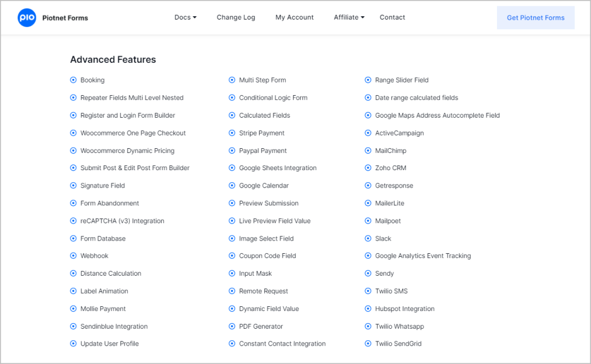
Task: Click the Advanced Features heading
Action: 113,59
